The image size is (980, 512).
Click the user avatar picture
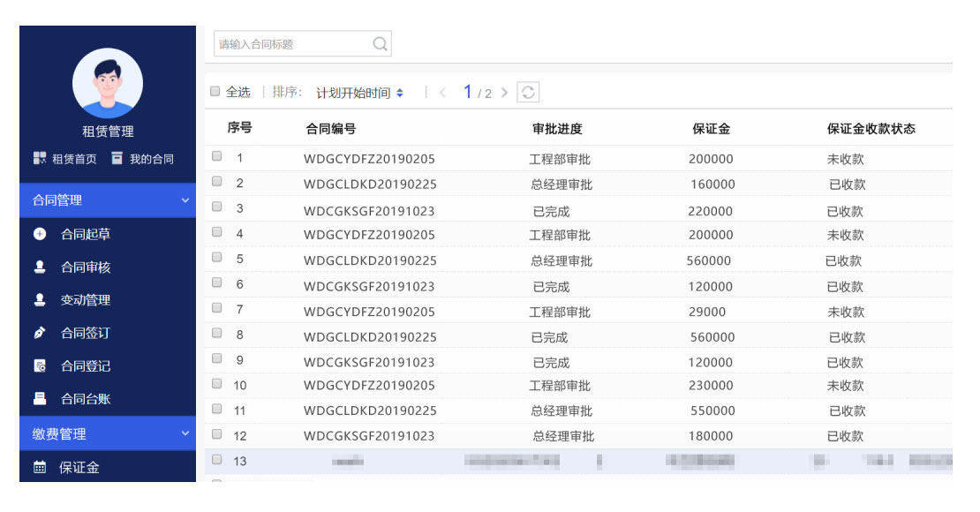point(107,83)
